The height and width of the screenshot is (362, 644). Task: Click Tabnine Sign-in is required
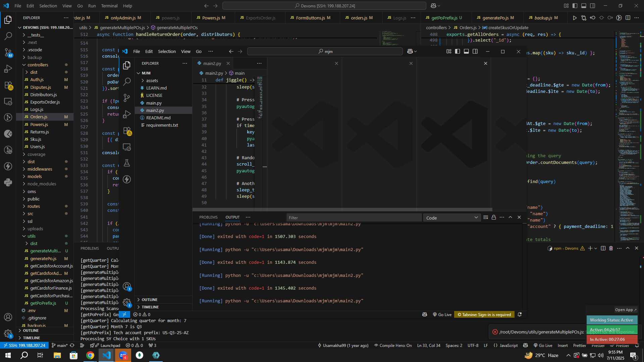(484, 315)
